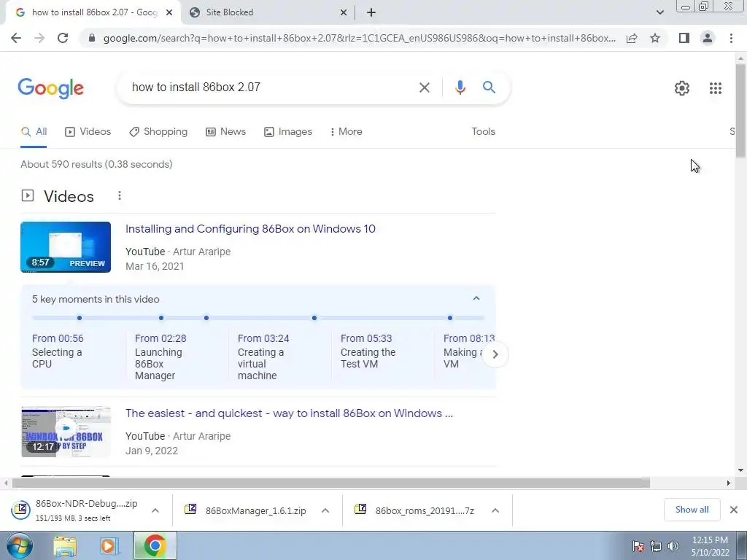Screen dimensions: 747x560
Task: Open Google apps grid
Action: tap(715, 88)
